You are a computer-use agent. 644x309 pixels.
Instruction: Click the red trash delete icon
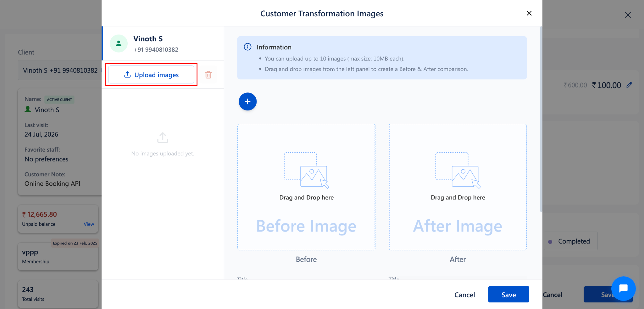click(x=208, y=75)
